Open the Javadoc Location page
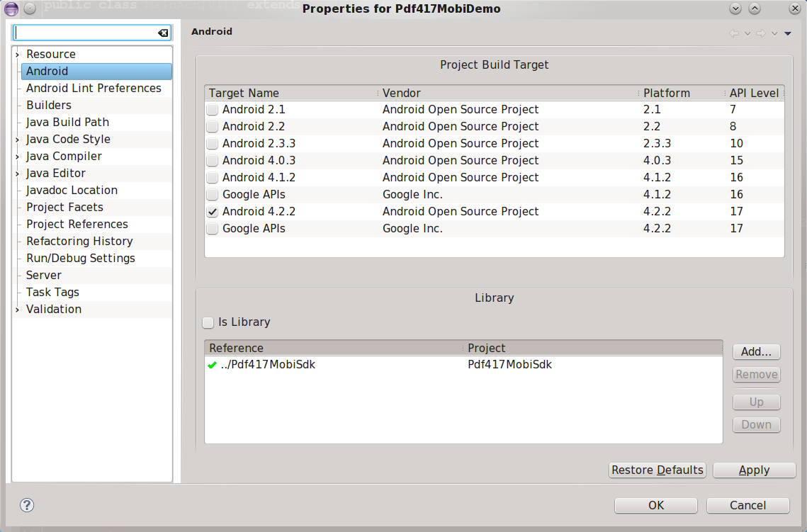807x532 pixels. 72,190
